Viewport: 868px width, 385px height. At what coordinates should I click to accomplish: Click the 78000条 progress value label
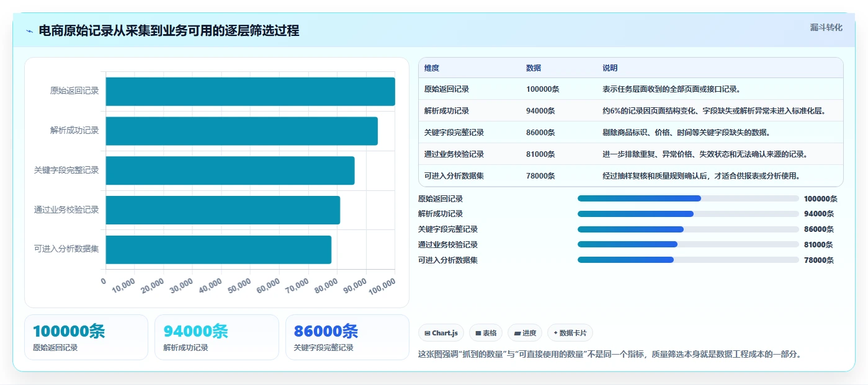819,260
